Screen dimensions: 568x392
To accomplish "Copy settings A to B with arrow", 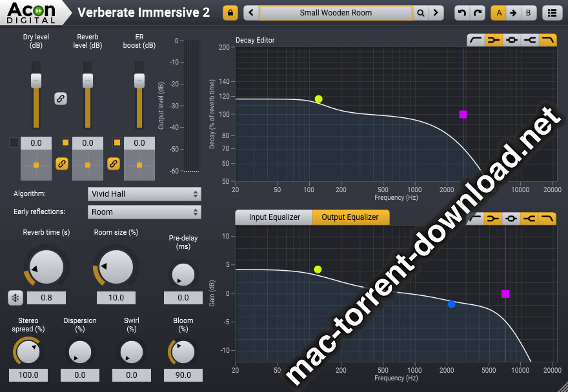I will 513,13.
